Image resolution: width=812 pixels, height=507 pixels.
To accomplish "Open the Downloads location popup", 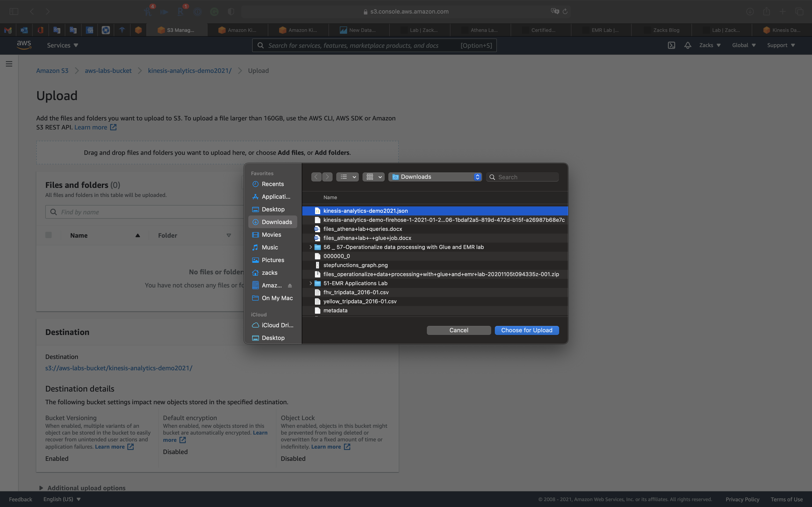I will pos(435,177).
